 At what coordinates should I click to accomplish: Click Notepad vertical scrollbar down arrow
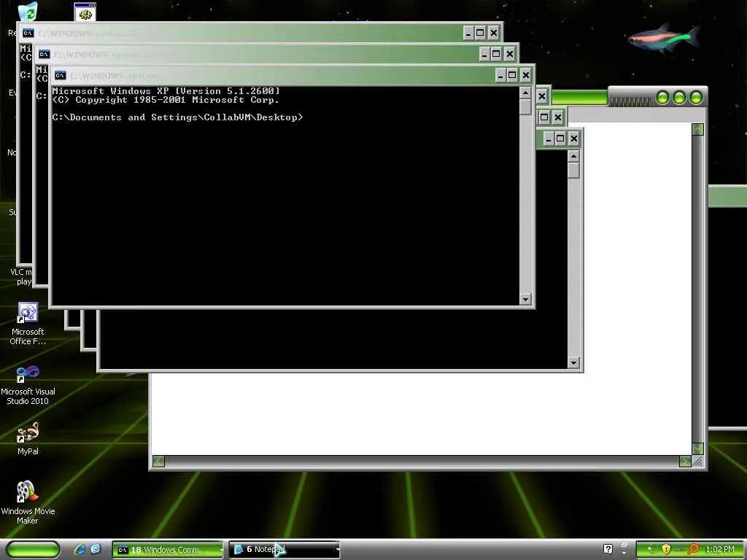click(x=698, y=448)
